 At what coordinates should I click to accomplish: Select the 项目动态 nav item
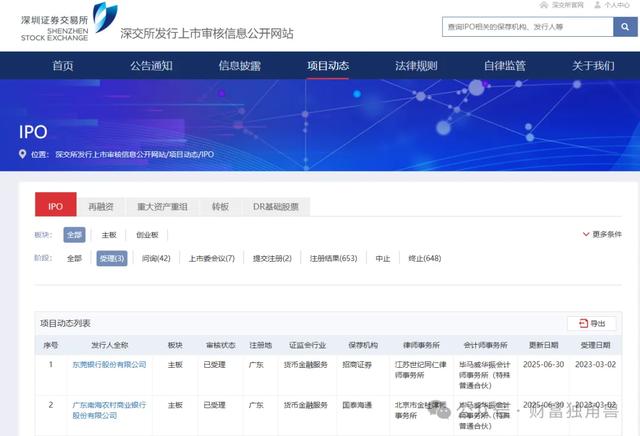click(x=328, y=66)
